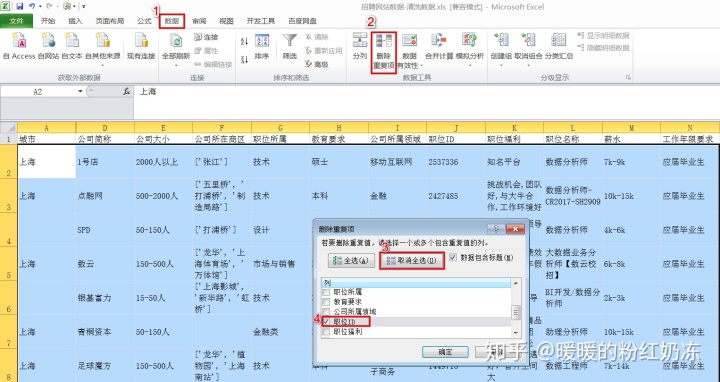This screenshot has width=720, height=382.
Task: Open the Name Box dropdown arrow
Action: click(80, 92)
